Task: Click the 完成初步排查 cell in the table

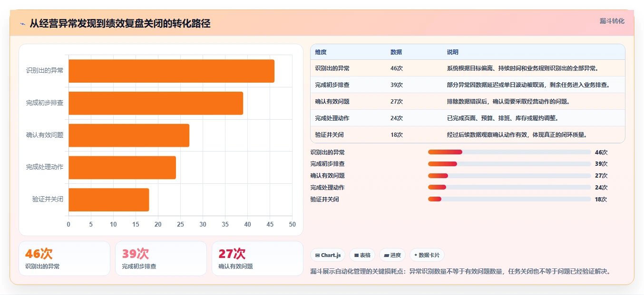Action: point(332,85)
